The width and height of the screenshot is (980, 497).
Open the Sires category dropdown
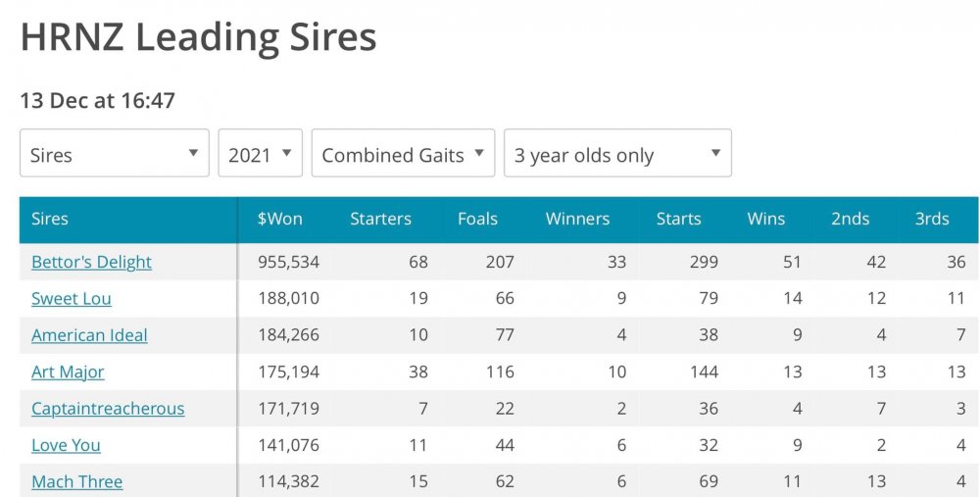coord(114,154)
